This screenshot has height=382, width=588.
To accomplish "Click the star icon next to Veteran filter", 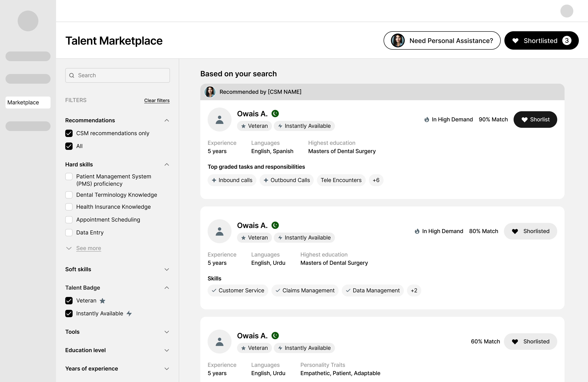I will click(102, 301).
